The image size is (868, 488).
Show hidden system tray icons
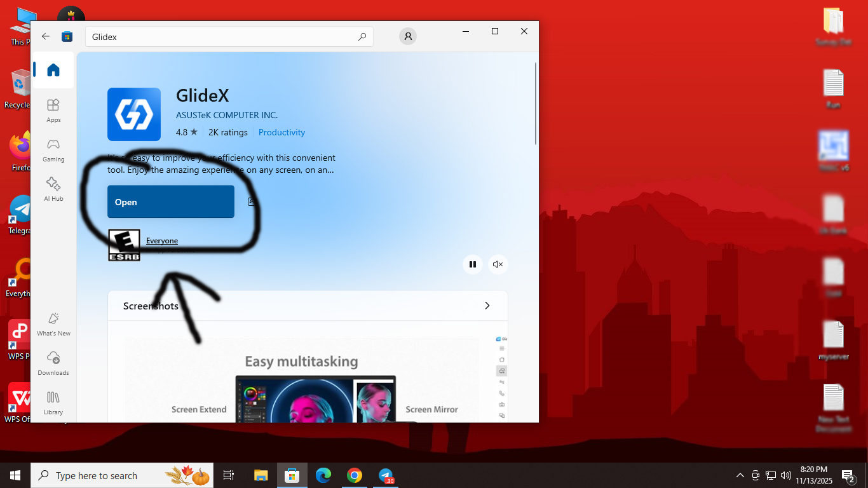point(740,475)
